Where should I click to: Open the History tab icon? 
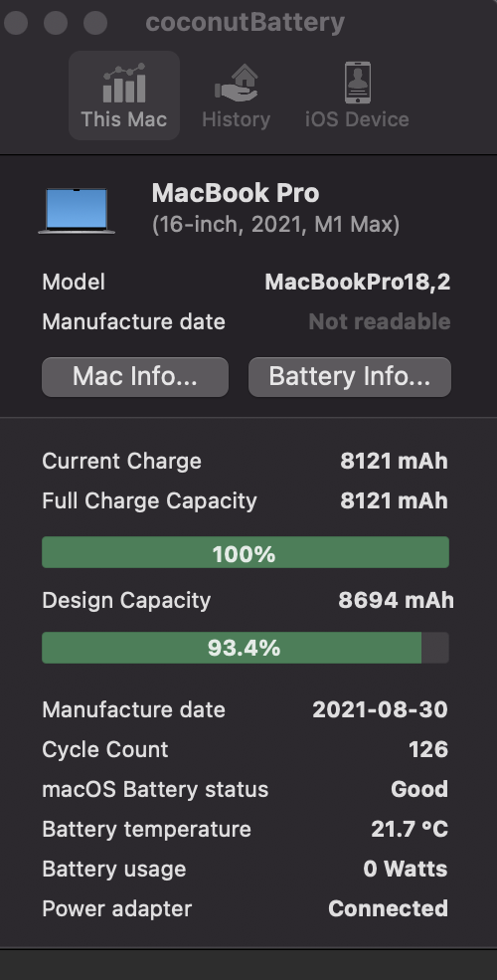pyautogui.click(x=236, y=83)
